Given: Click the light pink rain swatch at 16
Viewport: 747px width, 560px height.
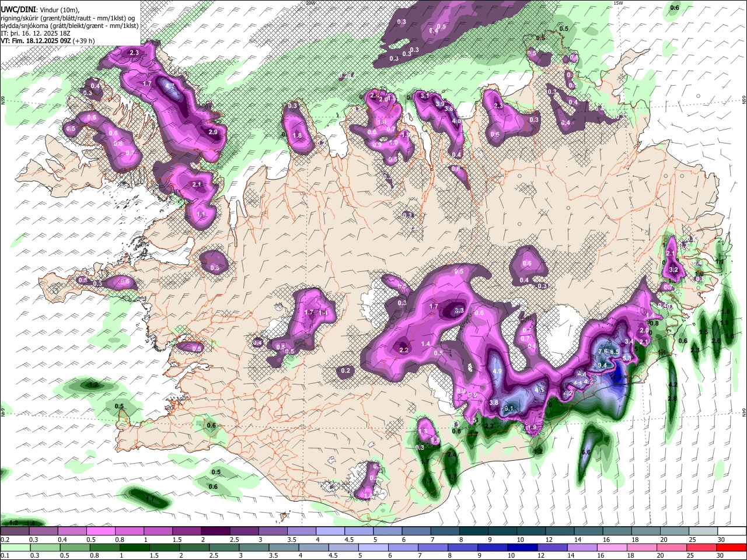Looking at the screenshot, I should coord(612,548).
